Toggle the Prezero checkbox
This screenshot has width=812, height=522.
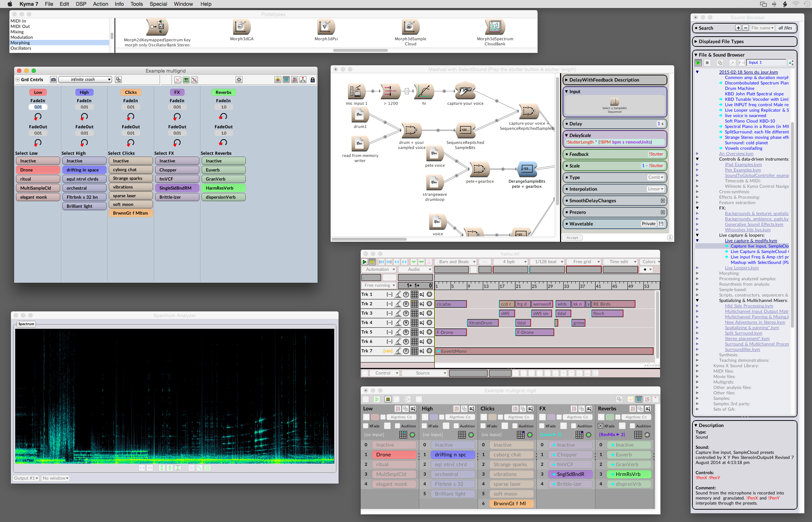663,212
